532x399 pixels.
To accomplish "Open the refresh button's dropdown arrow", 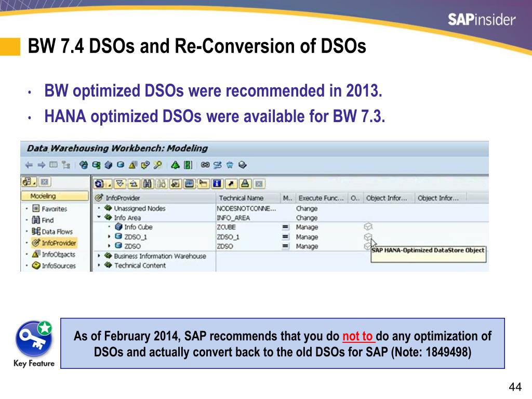I will 109,185.
